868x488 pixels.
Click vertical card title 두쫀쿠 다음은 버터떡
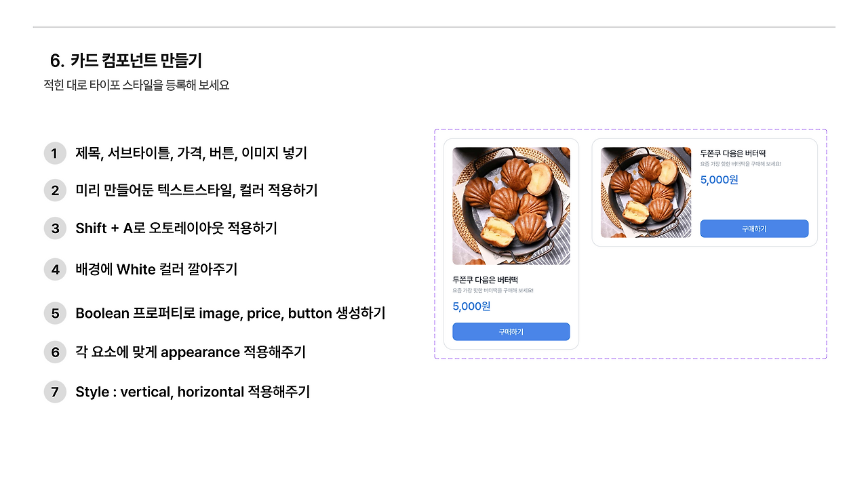point(485,279)
